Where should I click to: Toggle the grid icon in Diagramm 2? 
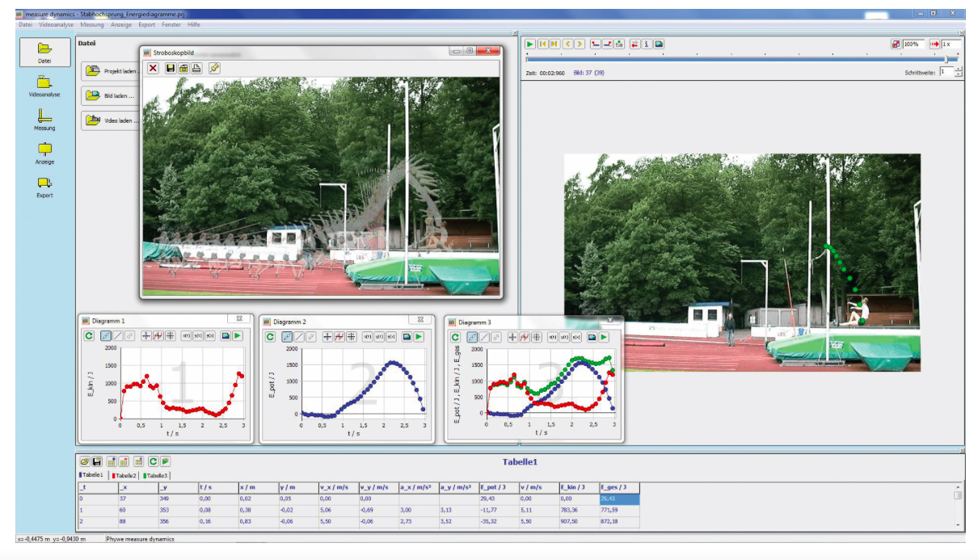tap(352, 336)
